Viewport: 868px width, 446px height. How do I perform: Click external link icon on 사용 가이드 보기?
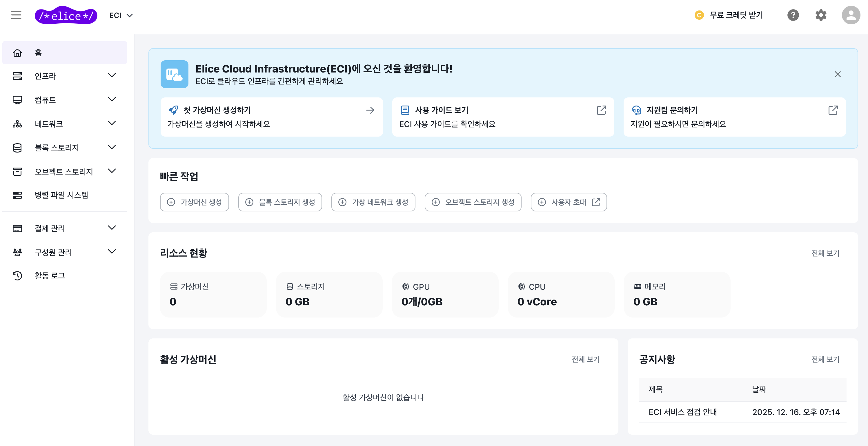[601, 110]
